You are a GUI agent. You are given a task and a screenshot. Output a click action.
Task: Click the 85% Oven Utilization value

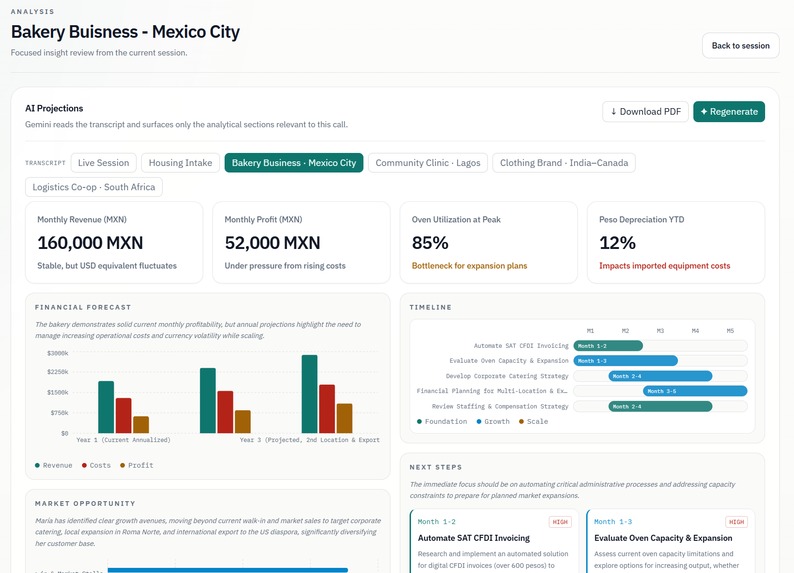(x=430, y=243)
